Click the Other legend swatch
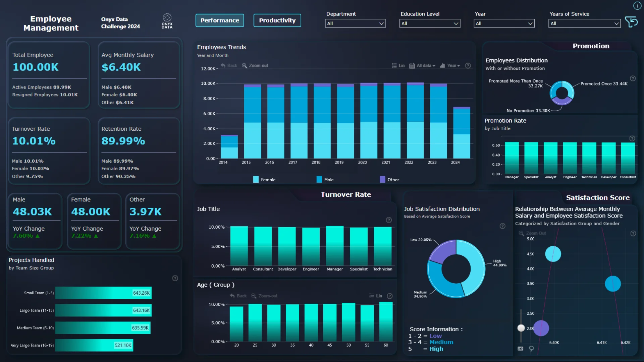This screenshot has height=362, width=644. point(382,180)
